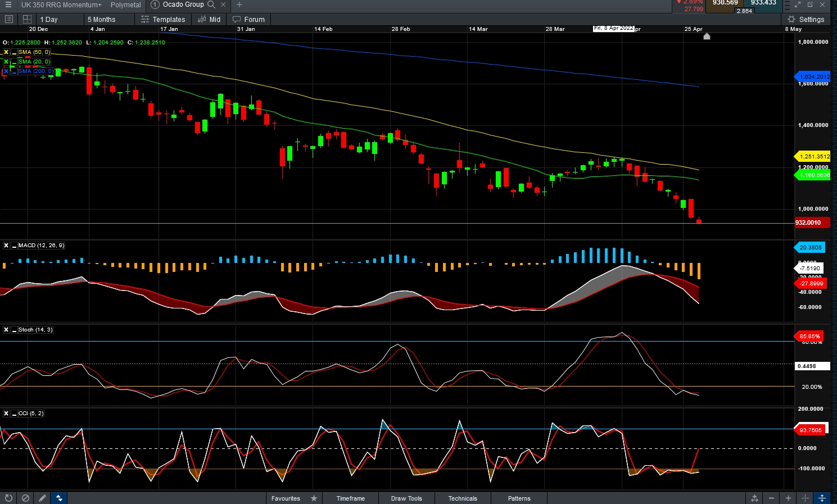
Task: Click the 933.433 buy price box
Action: 763,3
